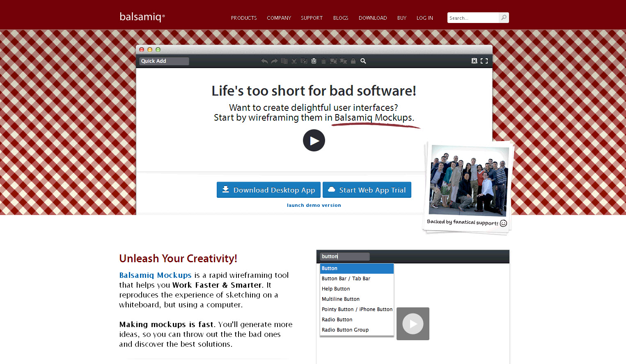Play the Quick Add demo video
This screenshot has height=364, width=626.
pos(413,324)
